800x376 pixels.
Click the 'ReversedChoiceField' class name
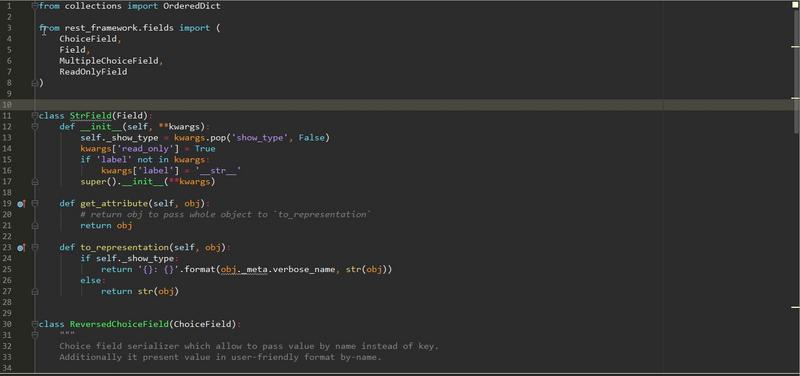coord(119,324)
